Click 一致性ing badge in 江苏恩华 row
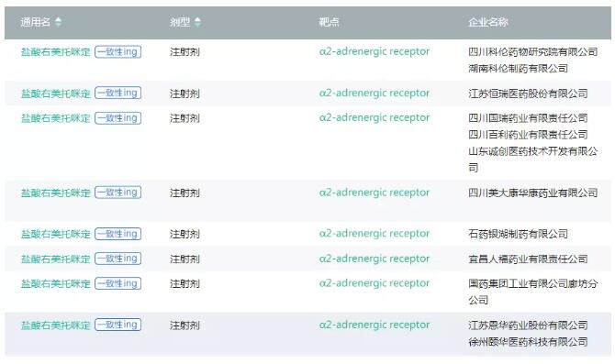Image resolution: width=615 pixels, height=364 pixels. 118,325
